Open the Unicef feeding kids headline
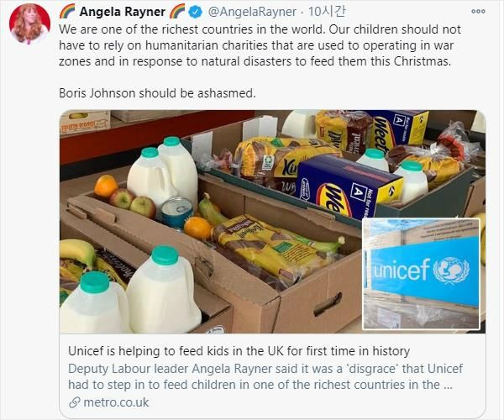This screenshot has width=504, height=420. (239, 351)
